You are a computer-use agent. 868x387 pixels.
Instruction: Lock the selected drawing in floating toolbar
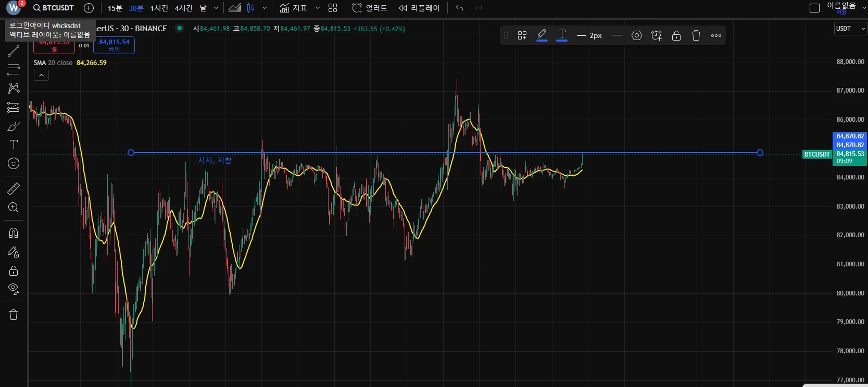pos(676,35)
